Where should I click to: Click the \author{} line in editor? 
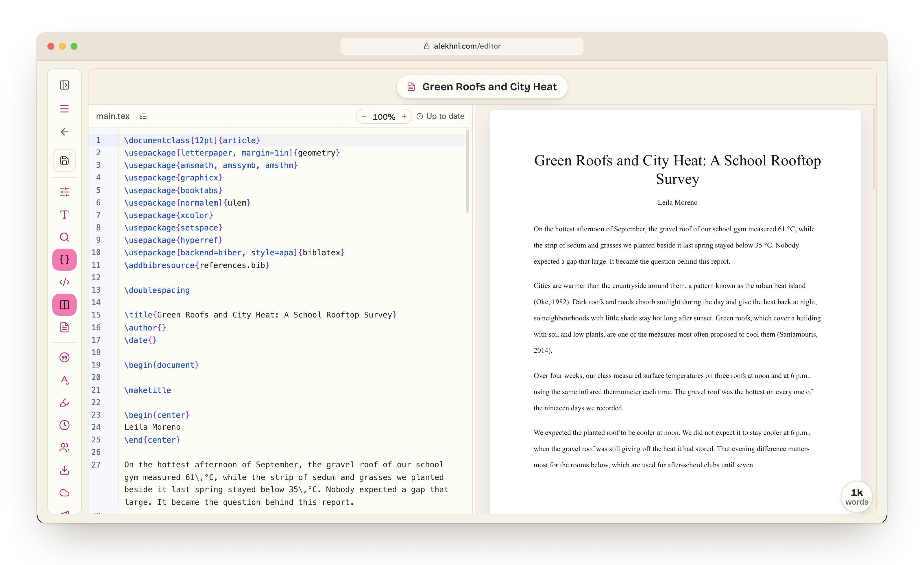click(145, 328)
